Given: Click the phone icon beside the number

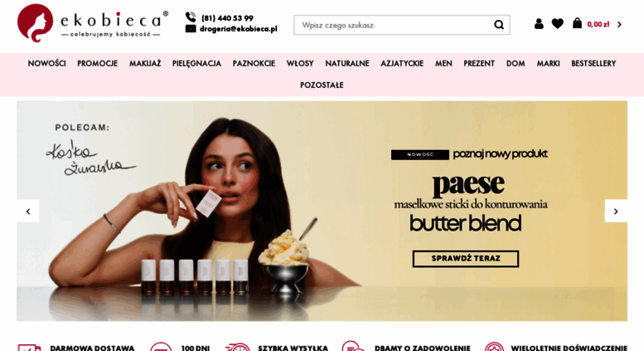Looking at the screenshot, I should [x=191, y=17].
